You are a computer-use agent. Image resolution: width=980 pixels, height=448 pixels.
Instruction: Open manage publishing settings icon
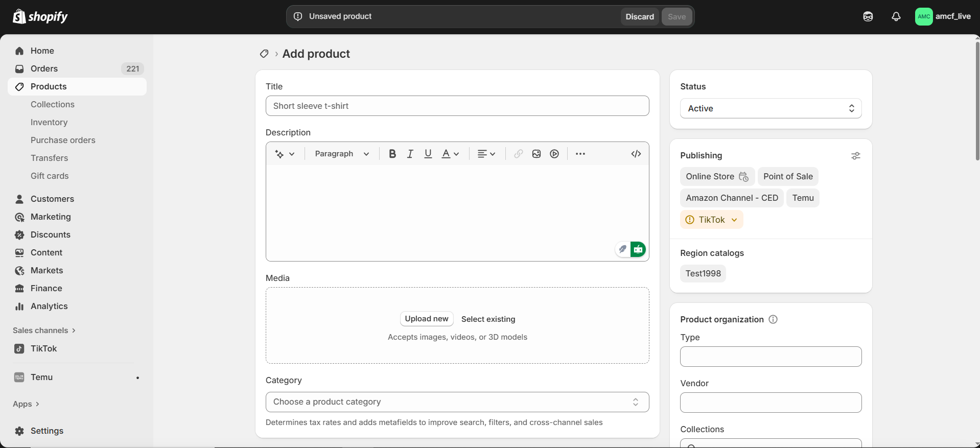coord(855,156)
